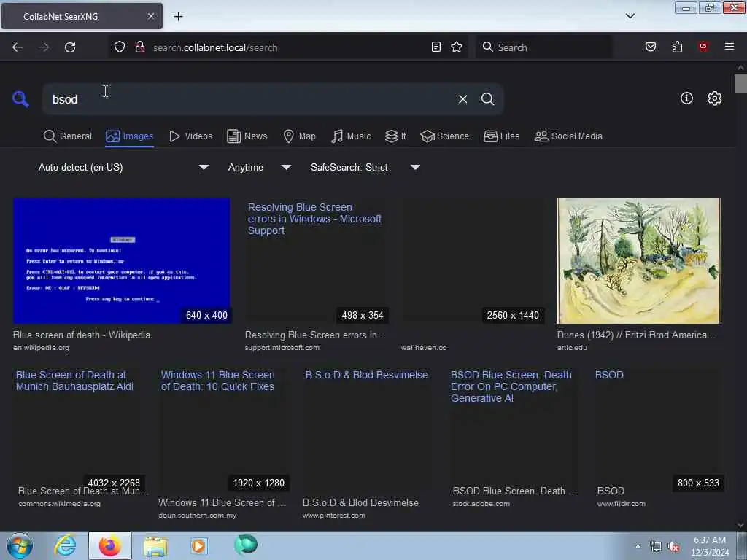Viewport: 747px width, 560px height.
Task: Open a new browser tab
Action: point(178,17)
